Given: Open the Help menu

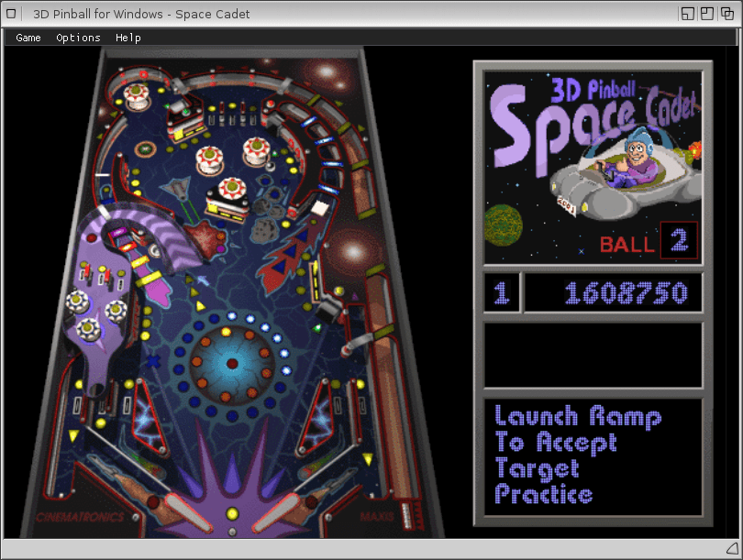Looking at the screenshot, I should click(128, 38).
